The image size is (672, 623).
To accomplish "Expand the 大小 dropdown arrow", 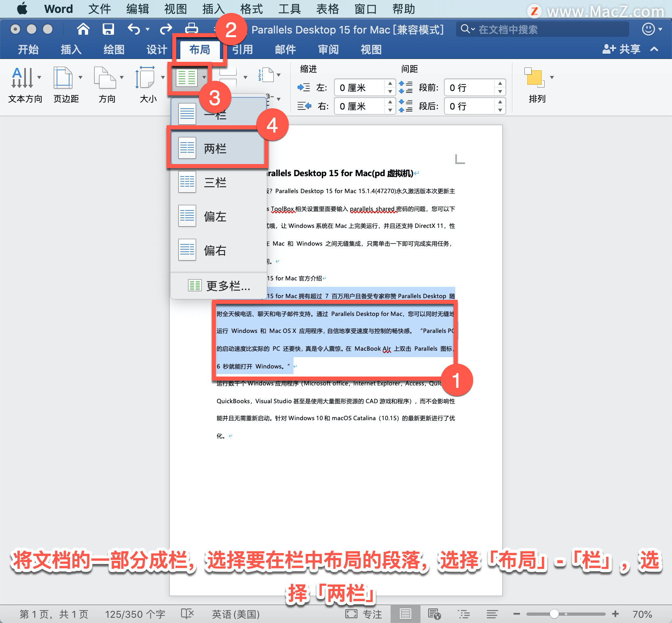I will coord(163,78).
